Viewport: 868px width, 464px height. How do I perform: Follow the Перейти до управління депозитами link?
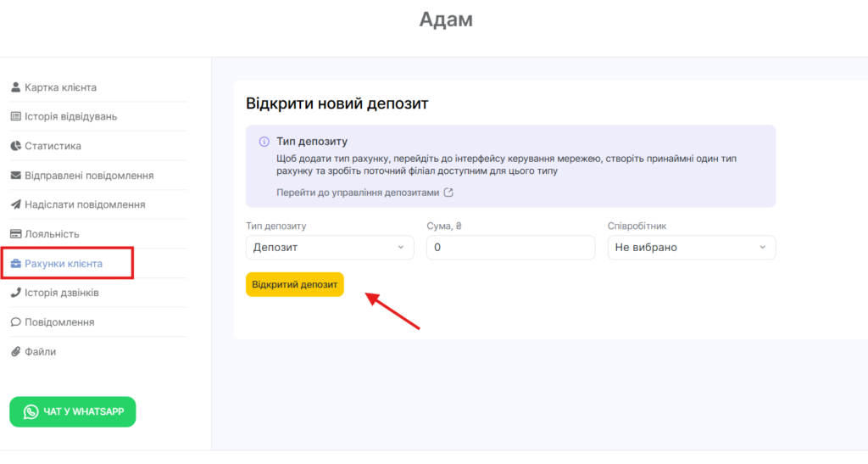pyautogui.click(x=358, y=193)
